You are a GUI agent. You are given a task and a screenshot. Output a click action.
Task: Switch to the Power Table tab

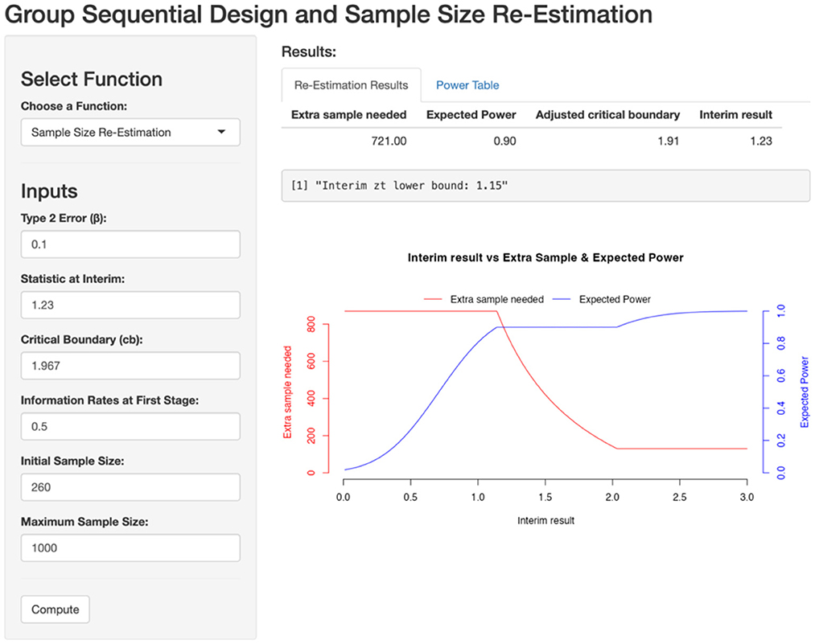[467, 85]
